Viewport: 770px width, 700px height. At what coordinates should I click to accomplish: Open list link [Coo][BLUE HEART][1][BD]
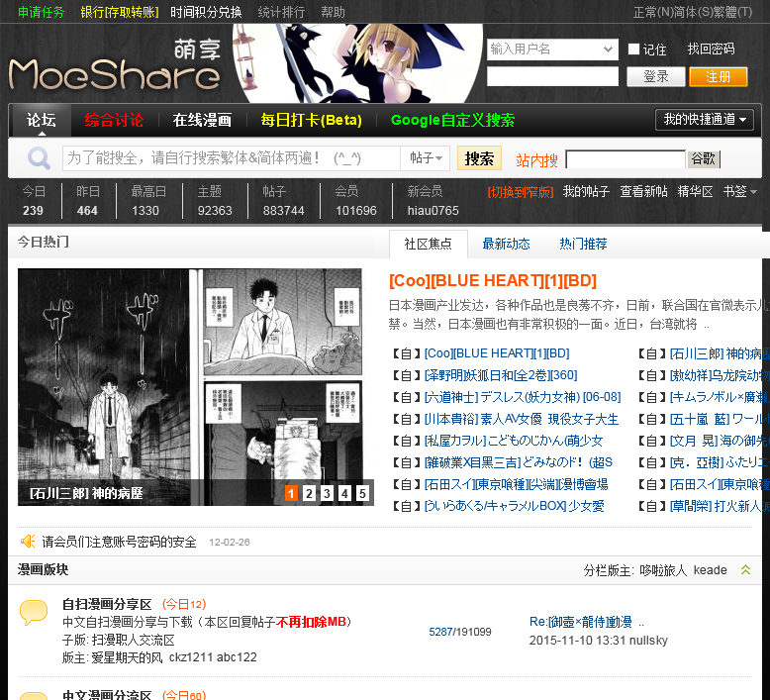pyautogui.click(x=497, y=353)
